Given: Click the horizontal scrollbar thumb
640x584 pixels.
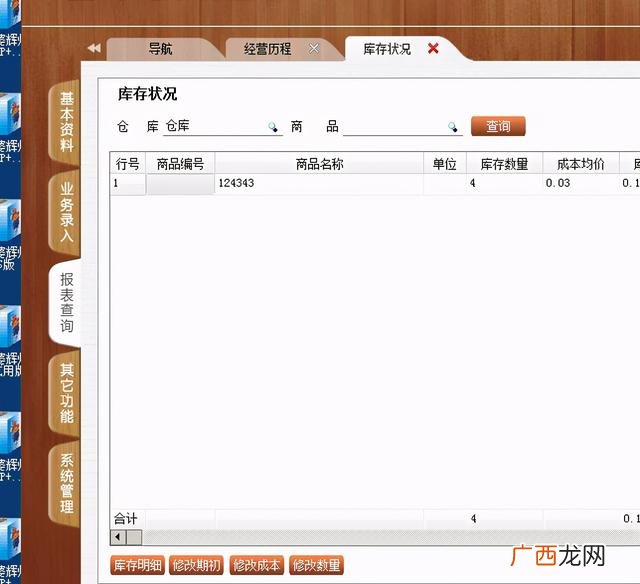Looking at the screenshot, I should 134,537.
